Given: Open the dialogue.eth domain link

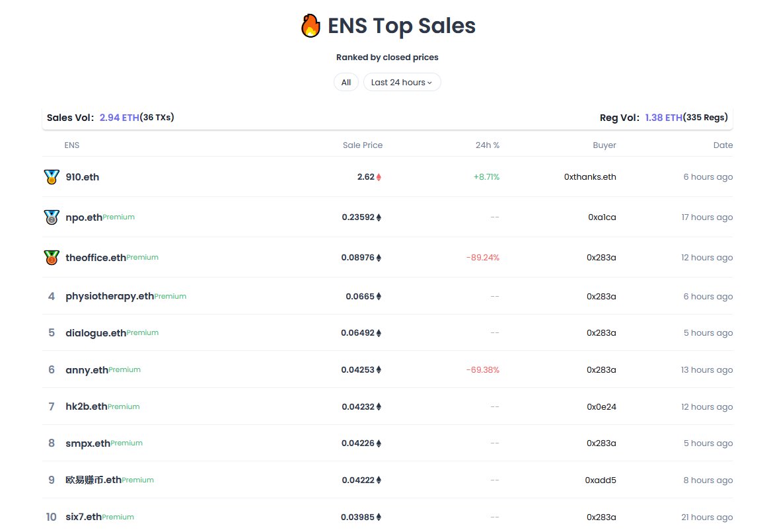Looking at the screenshot, I should point(96,333).
